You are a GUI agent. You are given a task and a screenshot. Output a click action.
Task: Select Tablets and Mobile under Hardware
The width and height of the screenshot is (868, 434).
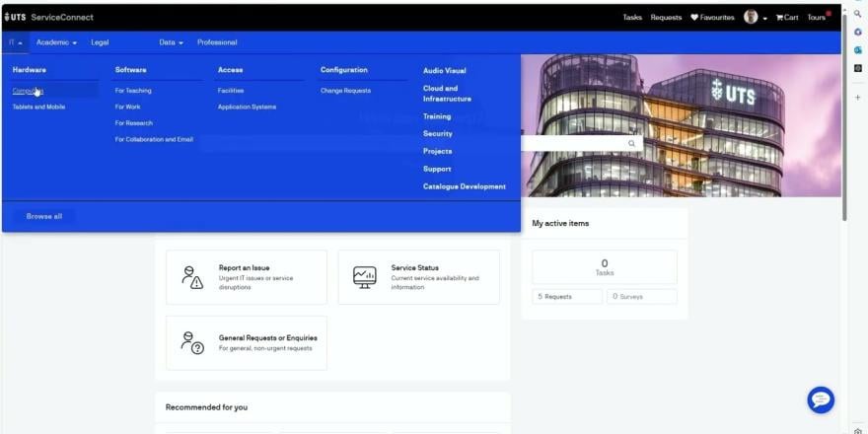click(x=38, y=107)
